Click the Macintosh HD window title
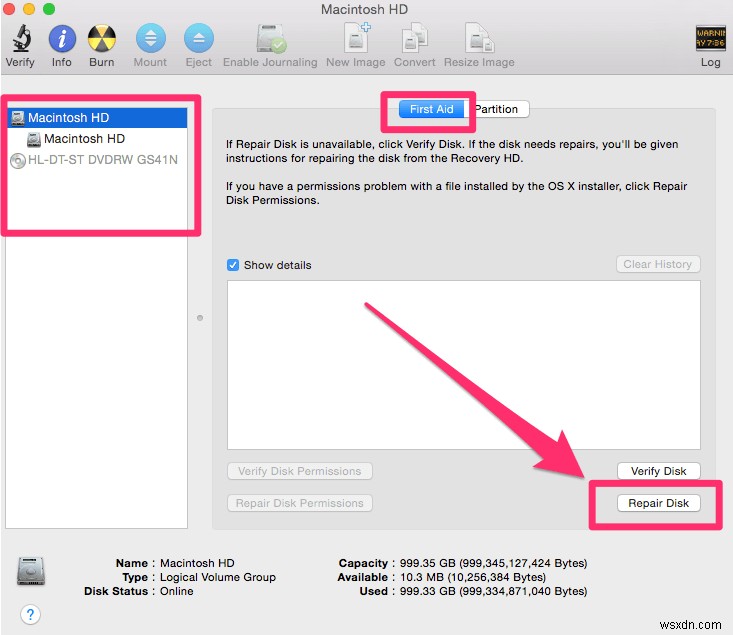The height and width of the screenshot is (635, 733). 365,9
